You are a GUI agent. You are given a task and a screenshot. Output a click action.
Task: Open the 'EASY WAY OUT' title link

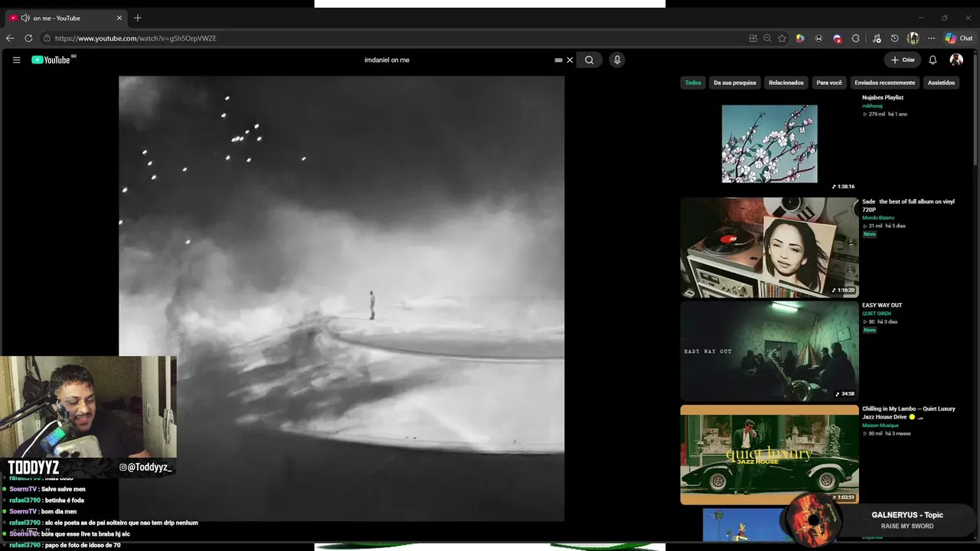pos(882,305)
